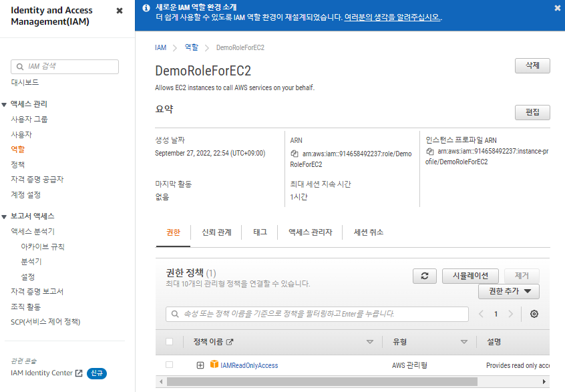Open the 액세스 관리자 tab
Image resolution: width=565 pixels, height=392 pixels.
coord(311,232)
